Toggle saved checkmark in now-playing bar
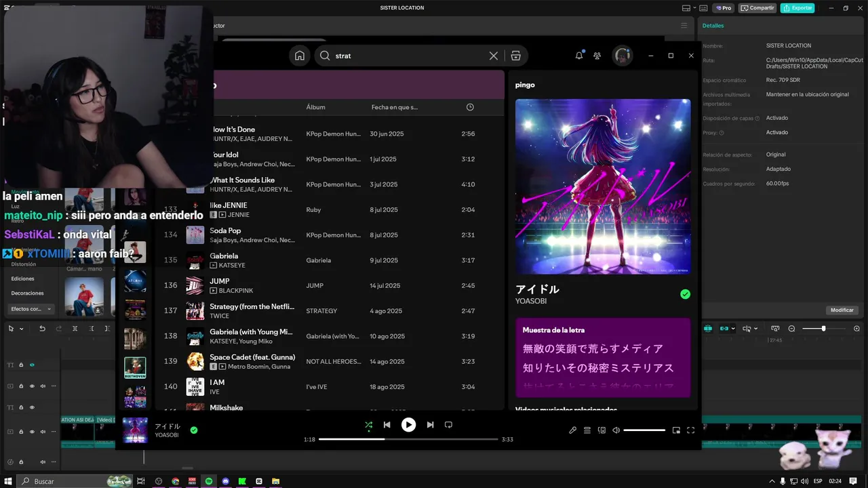Screen dimensions: 868x488 pos(194,430)
